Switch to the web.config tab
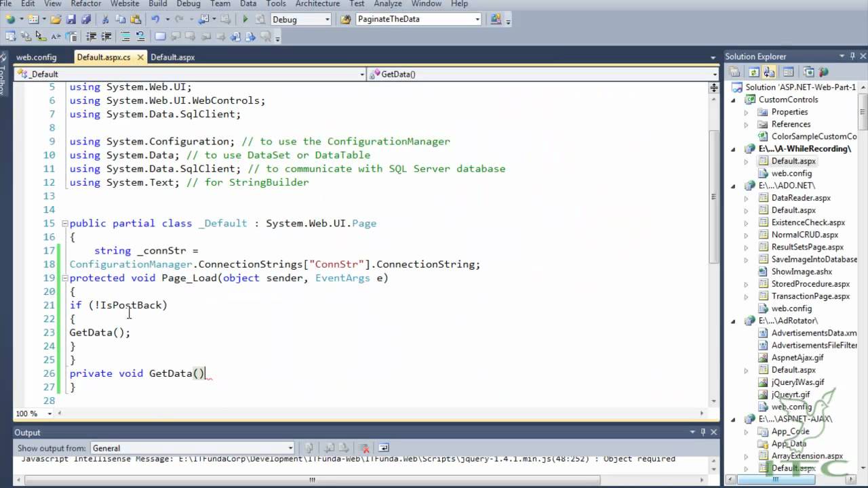Screen dimensions: 868x488 [37, 57]
